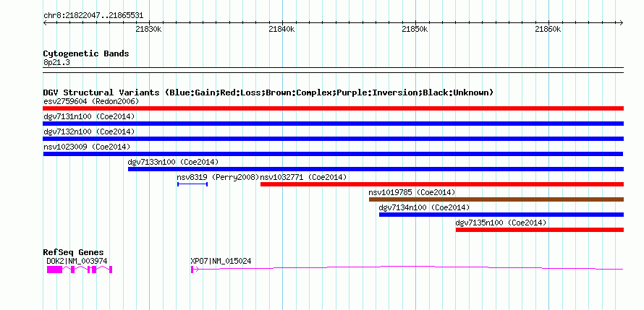Select the dgv7134n100 blue gain bar

[501, 215]
